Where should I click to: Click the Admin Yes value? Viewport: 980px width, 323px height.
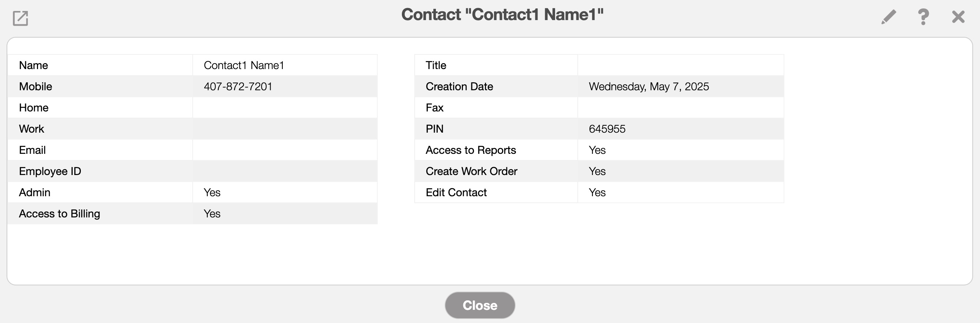tap(212, 193)
